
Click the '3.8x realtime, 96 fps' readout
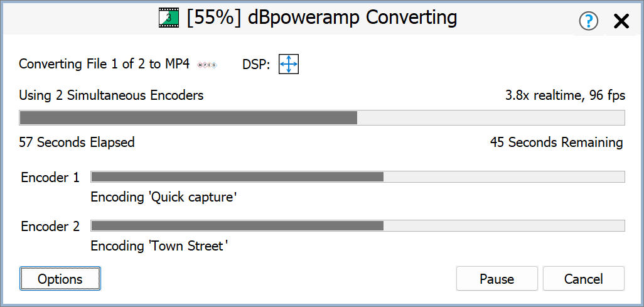[x=565, y=95]
